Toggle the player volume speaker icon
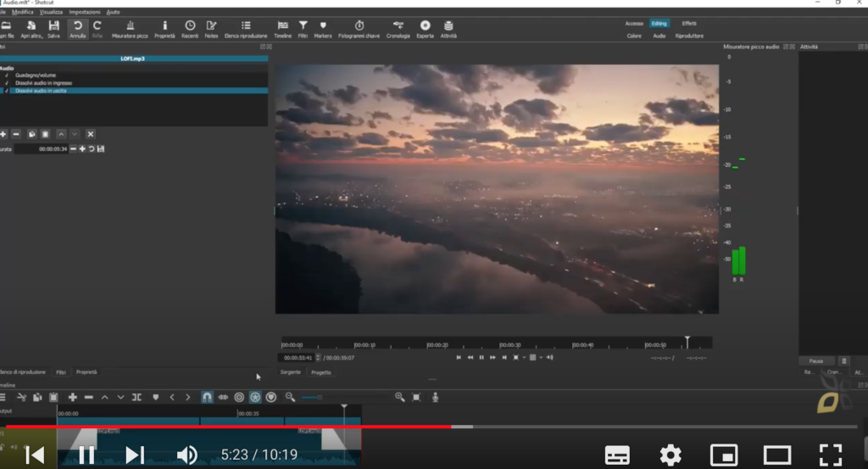The height and width of the screenshot is (469, 868). click(x=549, y=358)
